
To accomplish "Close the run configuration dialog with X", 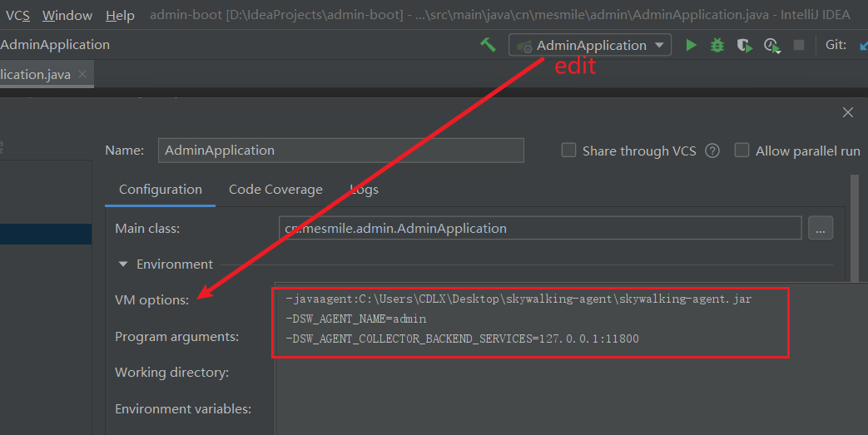I will pos(848,112).
